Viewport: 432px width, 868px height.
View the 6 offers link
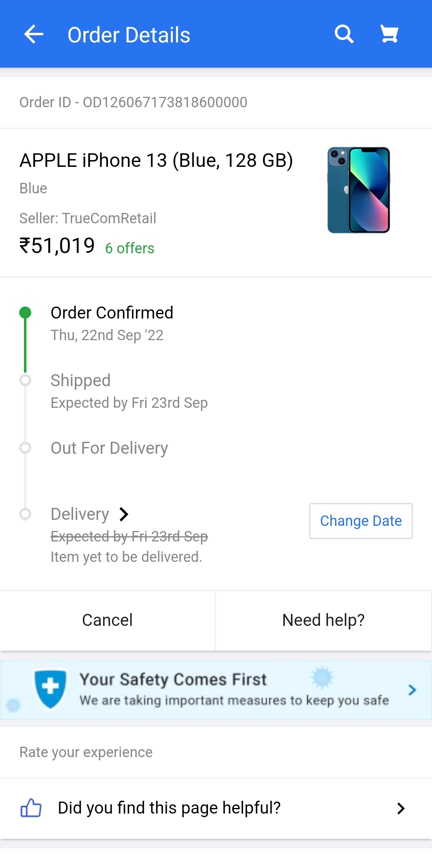pos(130,249)
